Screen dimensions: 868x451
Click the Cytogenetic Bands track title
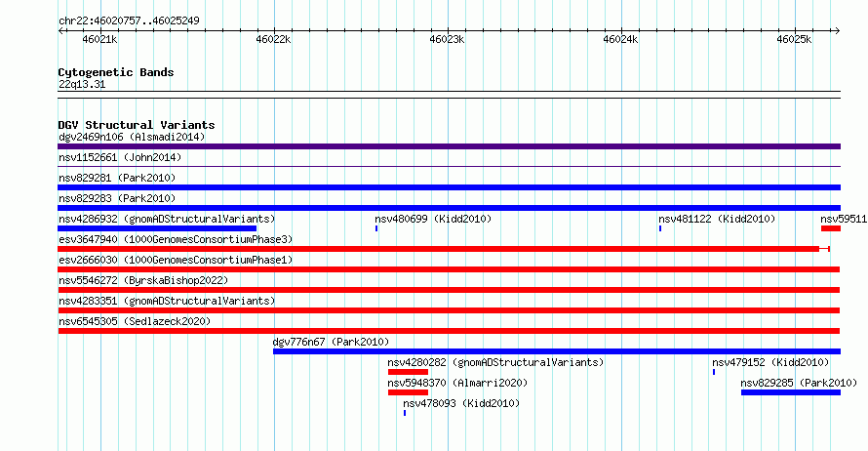[x=116, y=72]
